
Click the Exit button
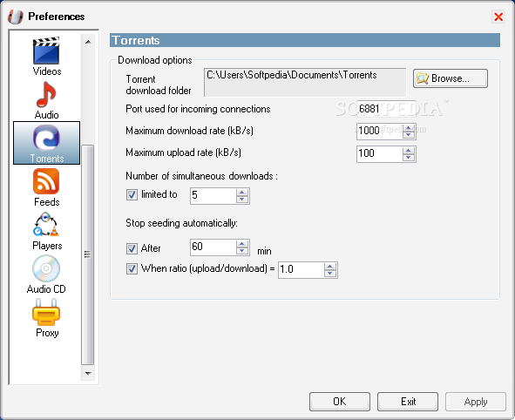(408, 402)
